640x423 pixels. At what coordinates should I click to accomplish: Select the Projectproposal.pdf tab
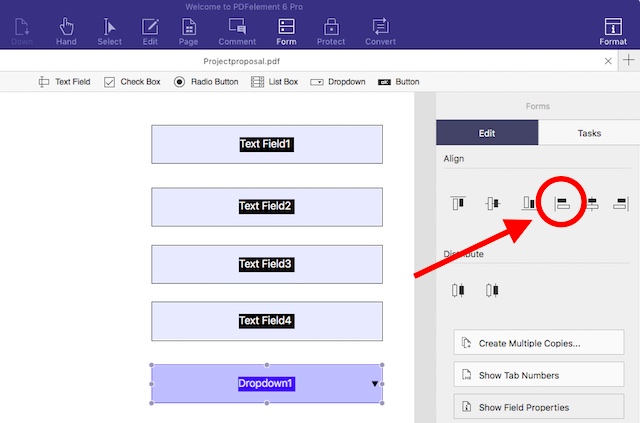242,61
